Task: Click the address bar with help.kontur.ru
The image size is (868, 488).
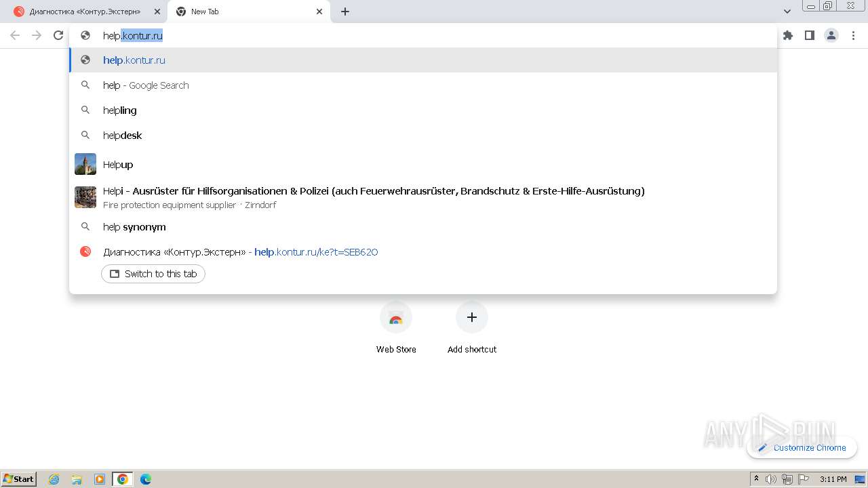Action: coord(423,36)
